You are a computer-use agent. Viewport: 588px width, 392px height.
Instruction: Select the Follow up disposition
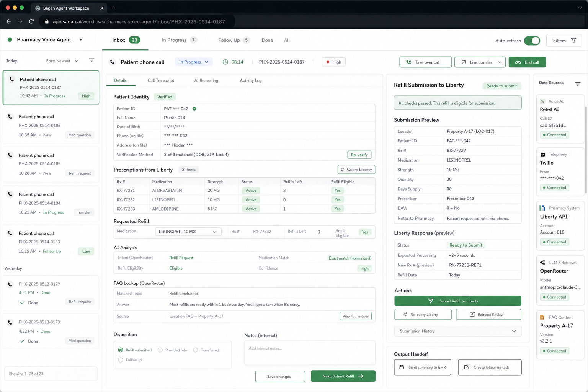(121, 360)
